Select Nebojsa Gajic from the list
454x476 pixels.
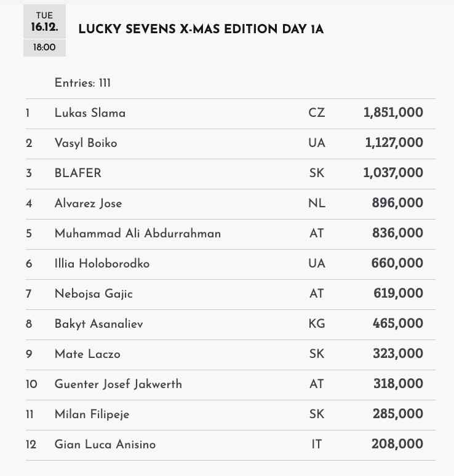click(x=94, y=294)
